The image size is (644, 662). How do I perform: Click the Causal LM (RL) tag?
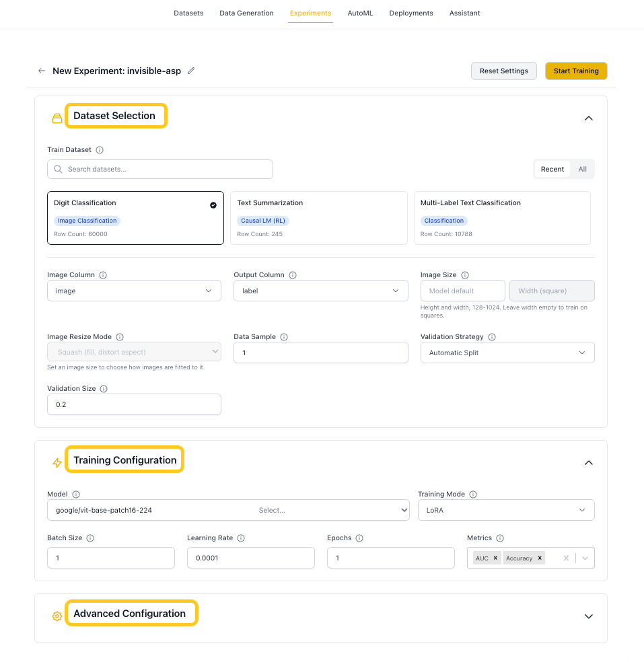263,221
